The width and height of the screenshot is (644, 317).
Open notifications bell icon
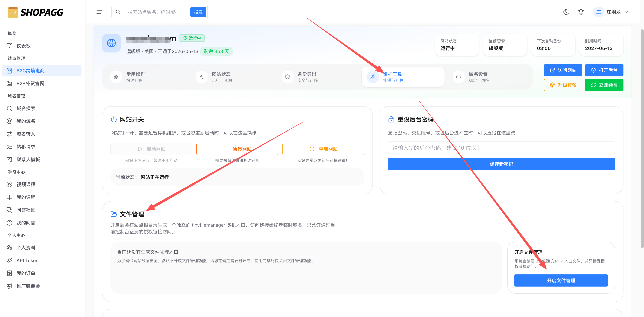tap(581, 12)
